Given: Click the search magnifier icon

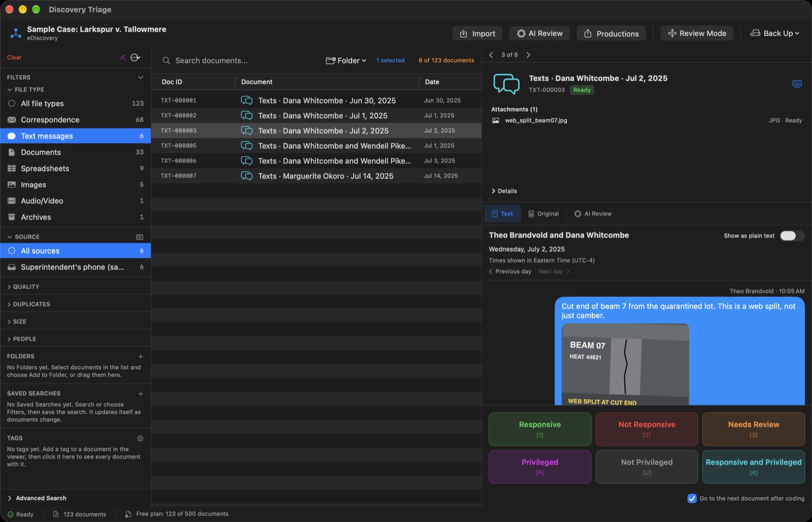Looking at the screenshot, I should [166, 60].
